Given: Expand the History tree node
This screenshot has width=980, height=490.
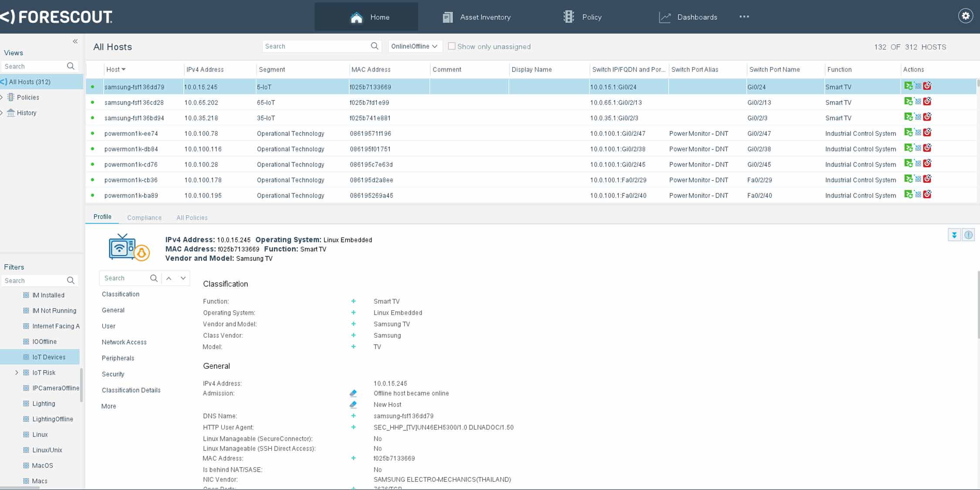Looking at the screenshot, I should coord(2,113).
